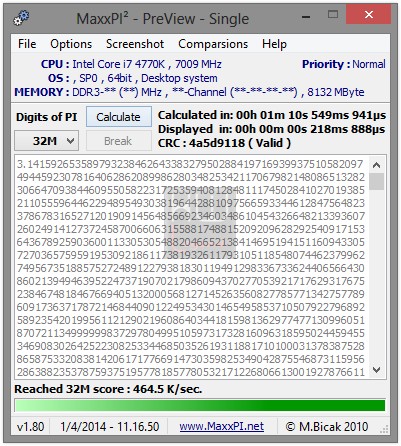Maximize the MaxxPI window

point(333,15)
